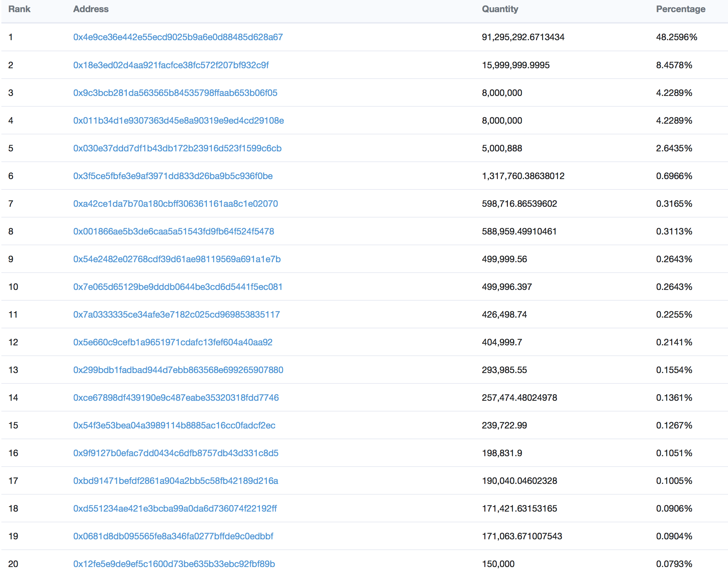The width and height of the screenshot is (728, 575).
Task: Select percentage 0.0793%
Action: 674,564
